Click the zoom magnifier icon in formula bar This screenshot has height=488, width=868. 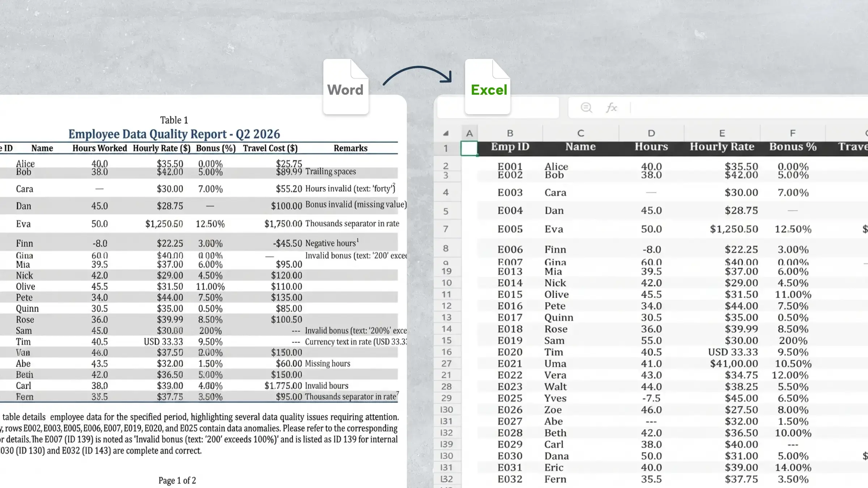click(586, 107)
